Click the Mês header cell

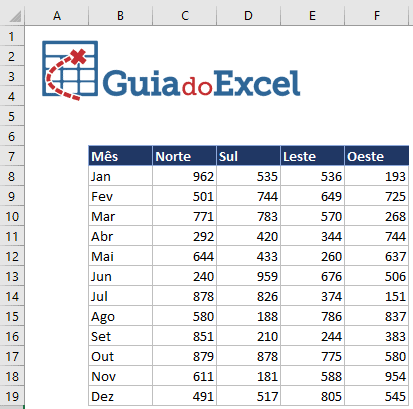click(x=120, y=156)
